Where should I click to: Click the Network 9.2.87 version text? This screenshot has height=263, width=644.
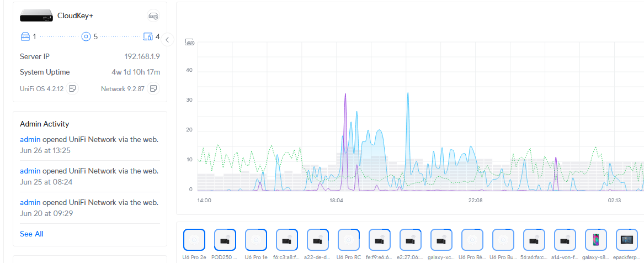tap(123, 89)
